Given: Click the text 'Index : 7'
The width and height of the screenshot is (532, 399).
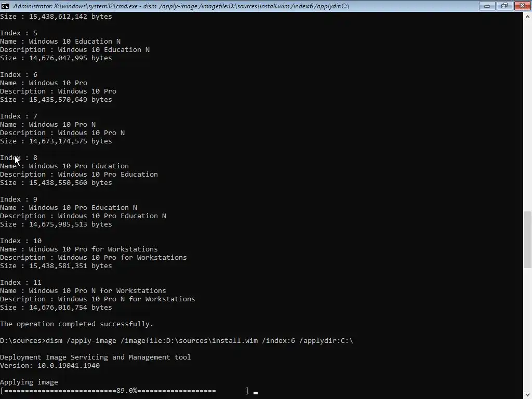Looking at the screenshot, I should 19,116.
